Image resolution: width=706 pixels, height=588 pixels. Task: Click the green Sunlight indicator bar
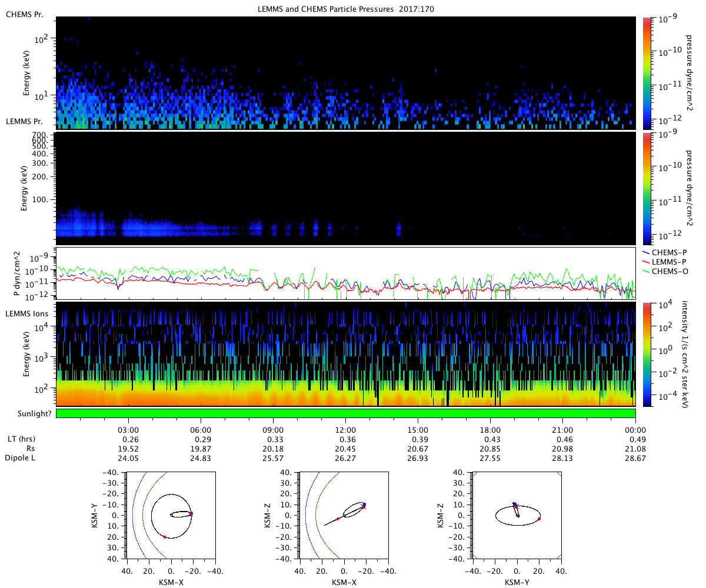[x=345, y=413]
